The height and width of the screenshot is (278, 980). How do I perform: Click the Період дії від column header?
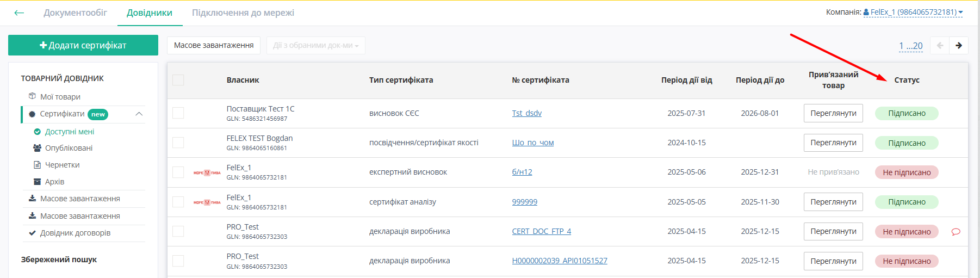point(686,80)
